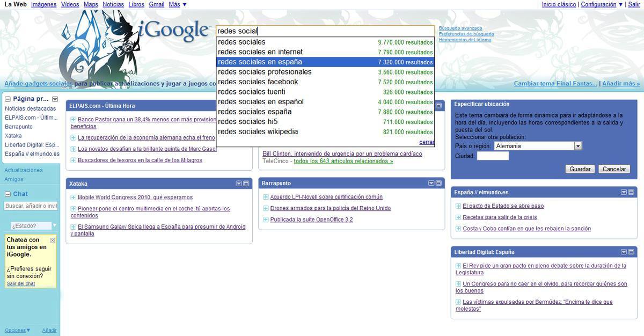Screen dimensions: 644x336
Task: Close the yellow chat promo box
Action: [x=52, y=240]
